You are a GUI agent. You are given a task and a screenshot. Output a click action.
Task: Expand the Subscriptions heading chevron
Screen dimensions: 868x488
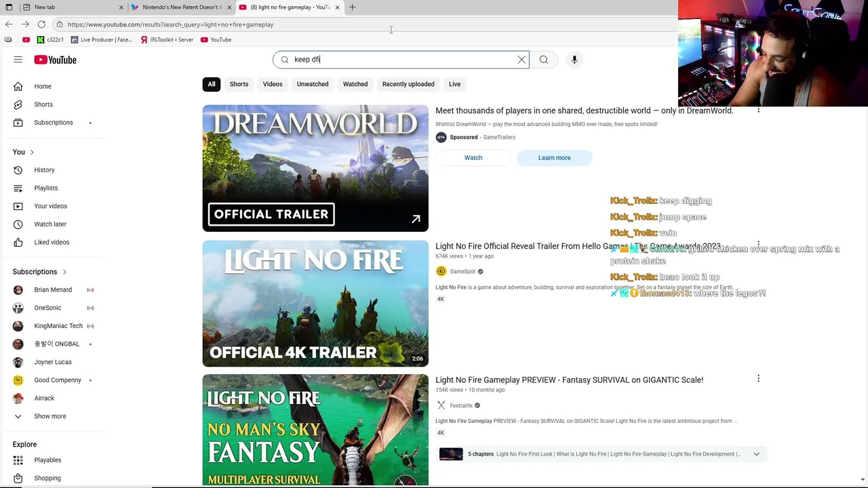64,272
